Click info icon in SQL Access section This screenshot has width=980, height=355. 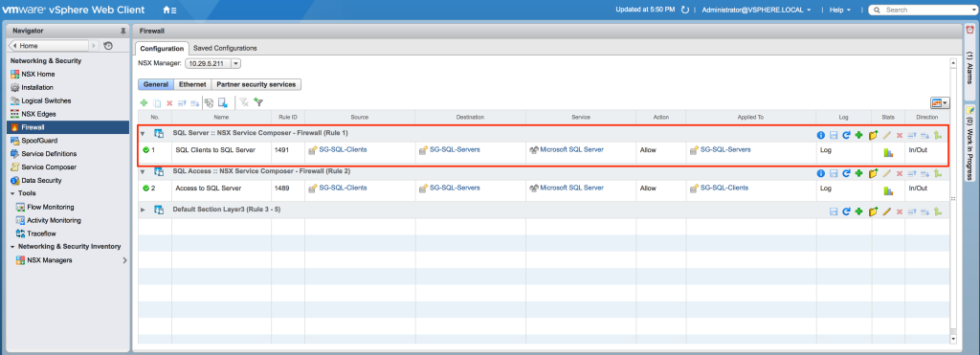[x=821, y=174]
